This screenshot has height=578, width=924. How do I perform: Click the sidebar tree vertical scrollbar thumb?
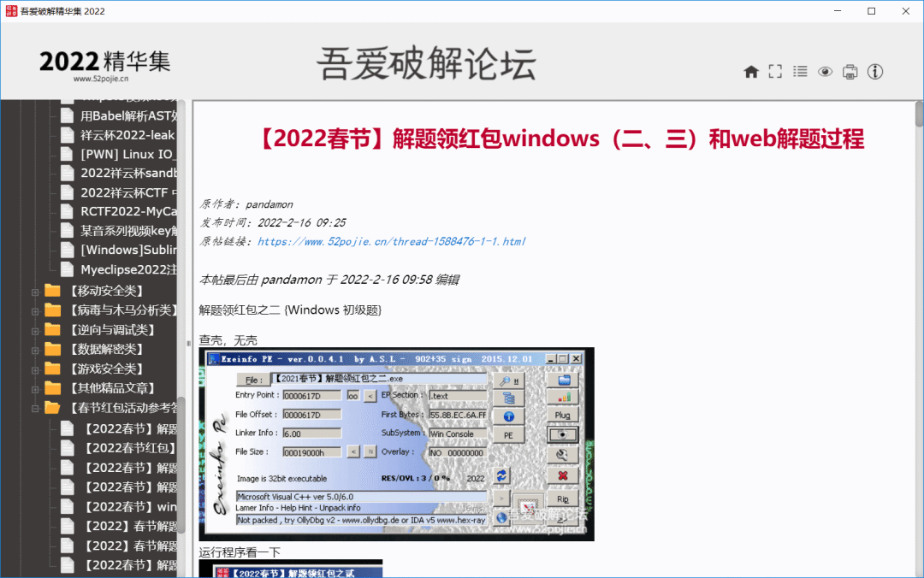181,465
